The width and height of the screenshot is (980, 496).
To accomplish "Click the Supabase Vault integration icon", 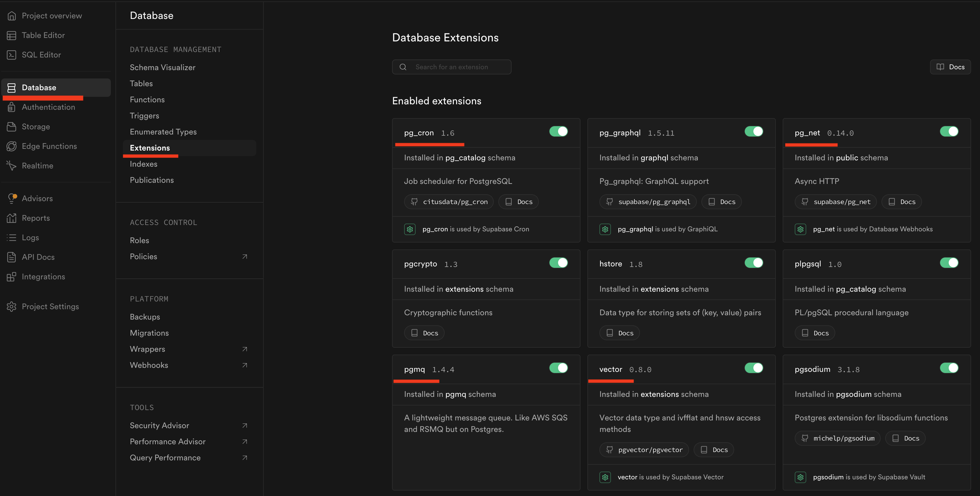I will tap(800, 477).
